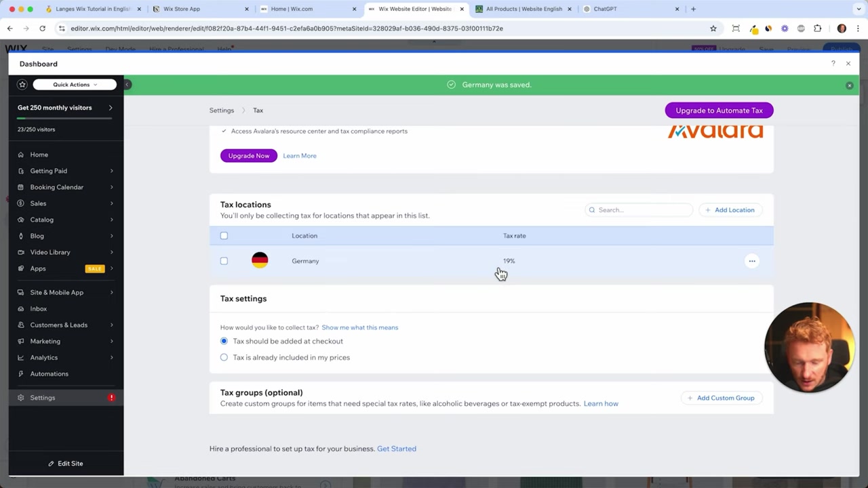Expand Get 250 monthly visitors chevron
This screenshot has height=488, width=868.
coord(111,108)
